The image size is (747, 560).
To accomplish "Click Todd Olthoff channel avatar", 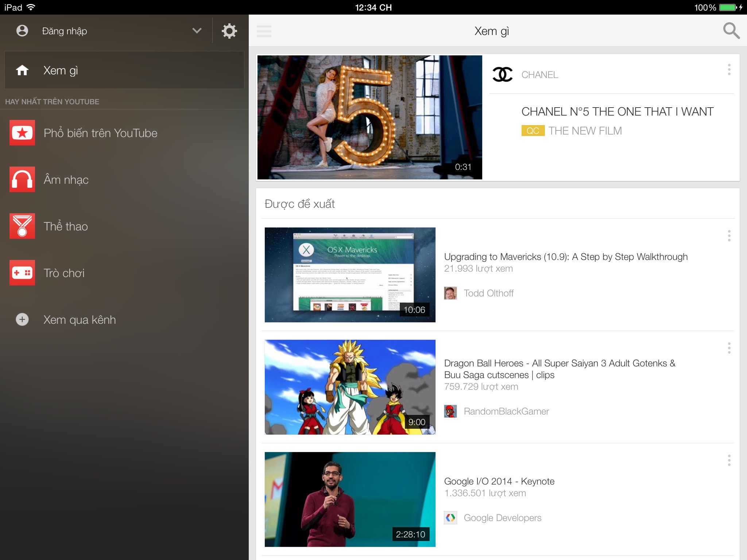I will pos(450,293).
